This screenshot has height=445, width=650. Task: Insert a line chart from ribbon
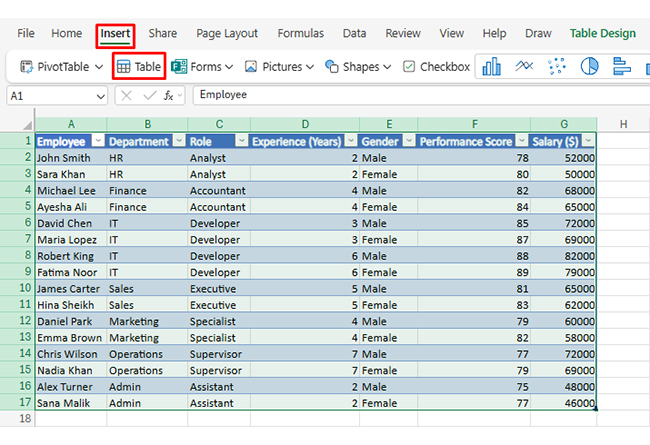(524, 67)
